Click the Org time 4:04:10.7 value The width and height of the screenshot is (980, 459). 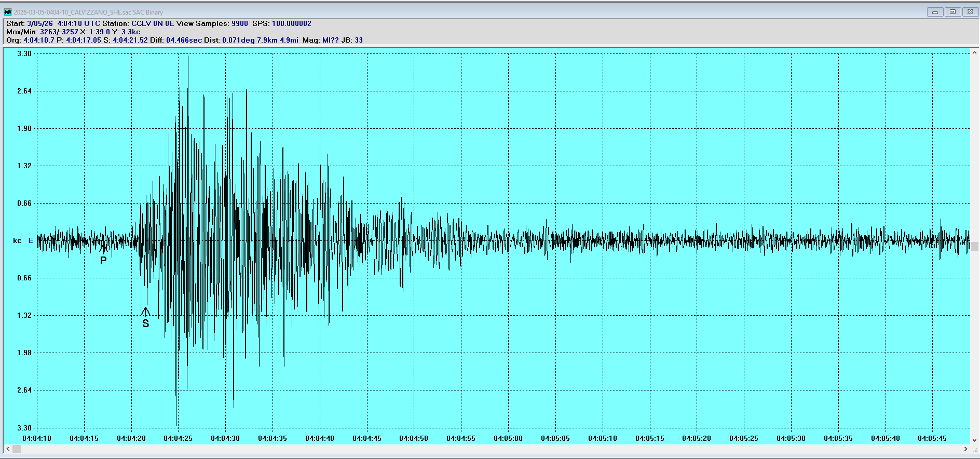[x=39, y=40]
